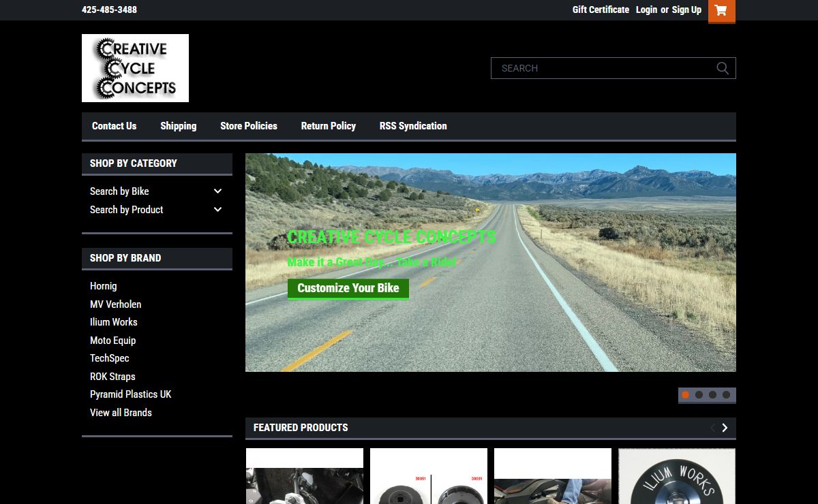Select fourth carousel slide dot
This screenshot has height=504, width=818.
point(727,395)
